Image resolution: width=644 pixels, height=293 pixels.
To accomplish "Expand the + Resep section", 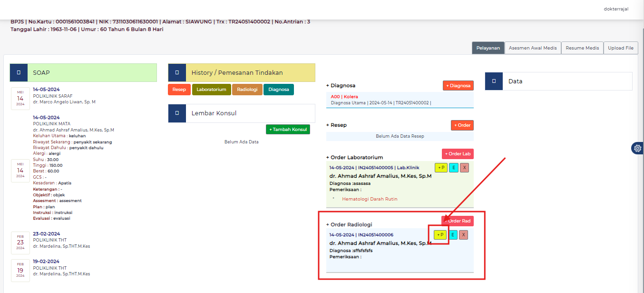I will coord(337,125).
